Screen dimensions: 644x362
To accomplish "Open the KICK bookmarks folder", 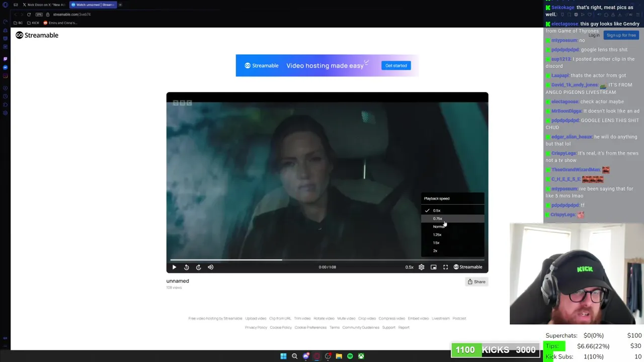I will tap(33, 23).
